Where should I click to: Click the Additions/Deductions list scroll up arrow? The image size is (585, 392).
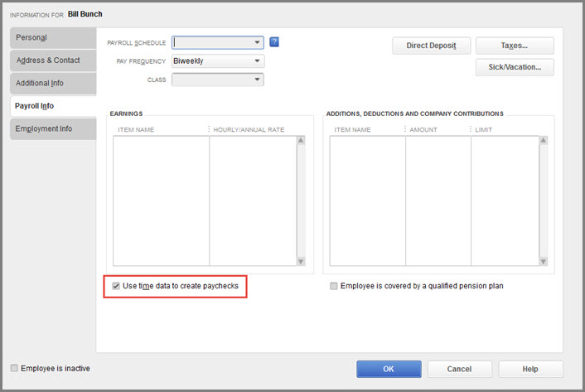click(544, 141)
